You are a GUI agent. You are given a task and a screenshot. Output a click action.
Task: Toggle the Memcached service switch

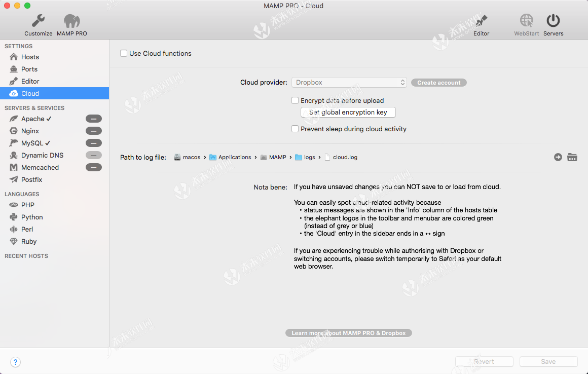(94, 168)
